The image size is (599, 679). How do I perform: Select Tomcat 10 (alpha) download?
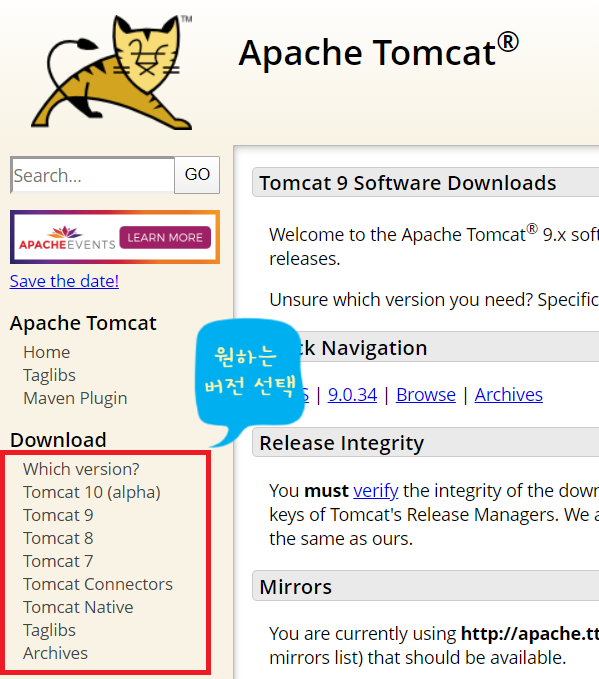click(92, 492)
